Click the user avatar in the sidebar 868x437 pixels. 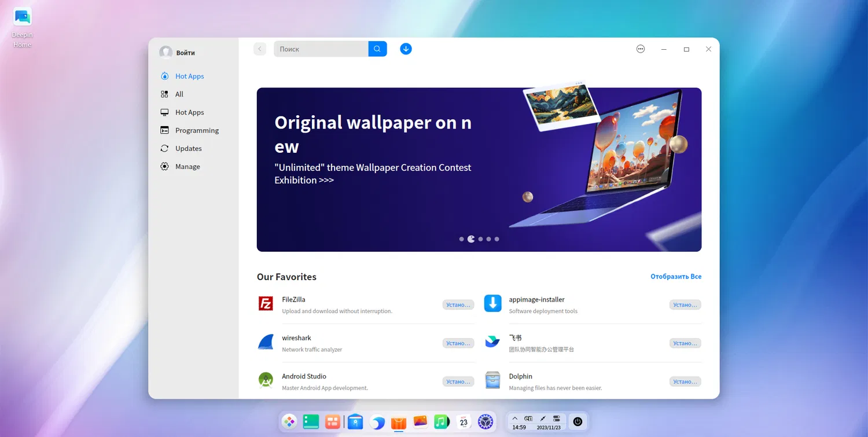click(x=166, y=52)
